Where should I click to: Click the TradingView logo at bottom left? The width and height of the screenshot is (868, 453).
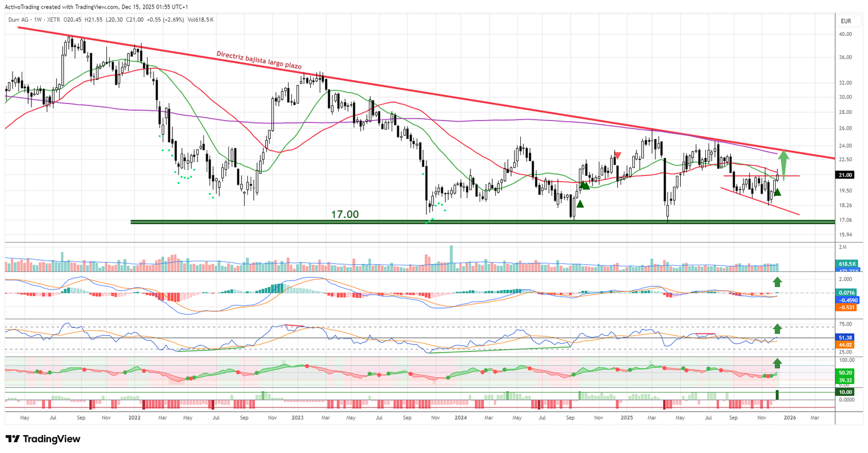pos(43,439)
